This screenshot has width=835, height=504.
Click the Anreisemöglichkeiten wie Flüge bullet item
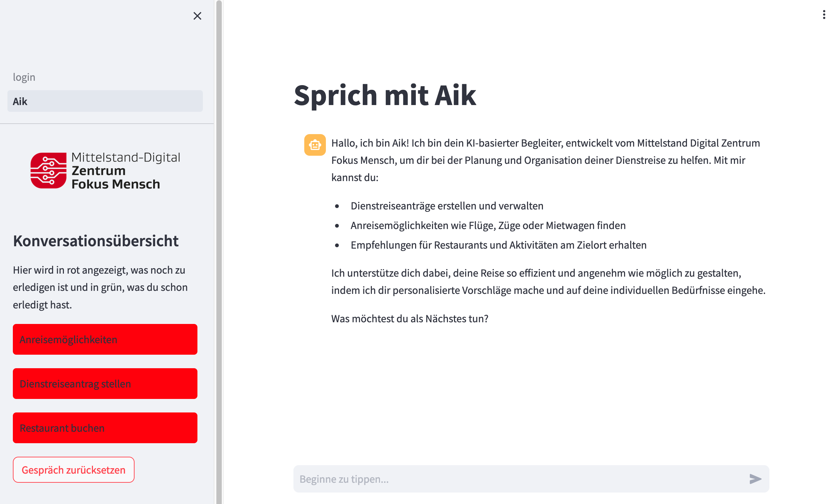point(488,226)
